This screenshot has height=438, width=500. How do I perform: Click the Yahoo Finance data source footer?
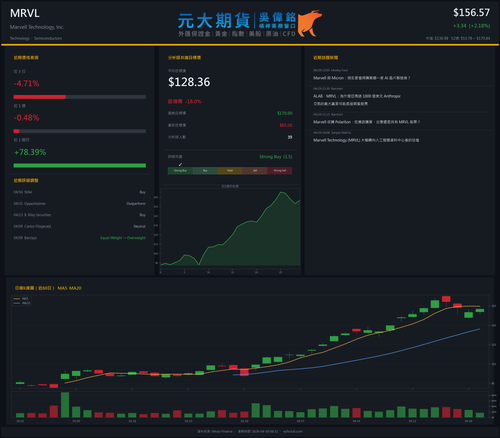coord(215,431)
